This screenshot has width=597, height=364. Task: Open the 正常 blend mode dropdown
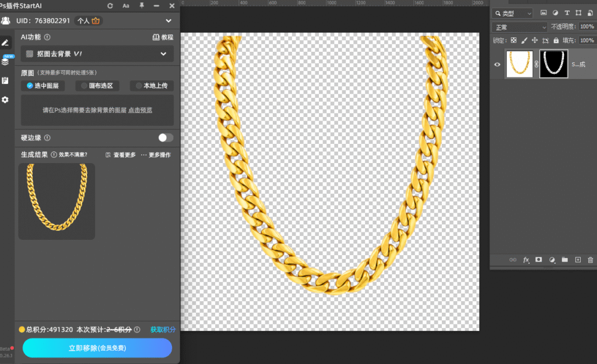519,27
